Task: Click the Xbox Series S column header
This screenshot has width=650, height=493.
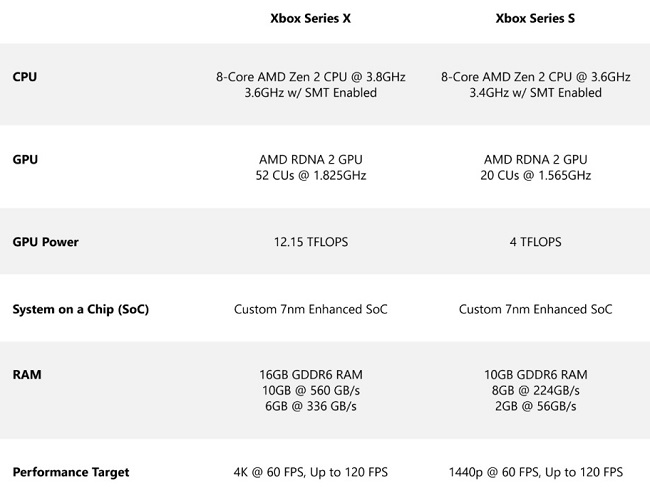Action: 538,18
